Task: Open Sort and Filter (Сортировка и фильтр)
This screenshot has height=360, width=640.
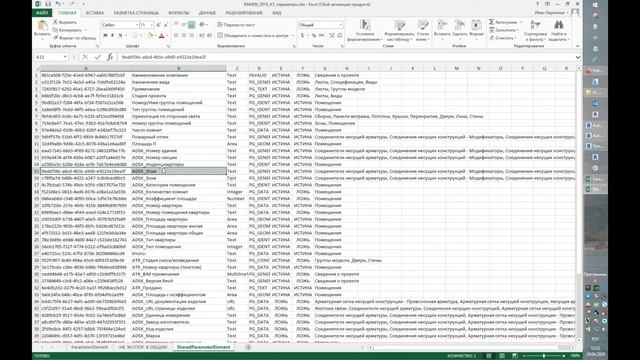Action: coord(535,30)
